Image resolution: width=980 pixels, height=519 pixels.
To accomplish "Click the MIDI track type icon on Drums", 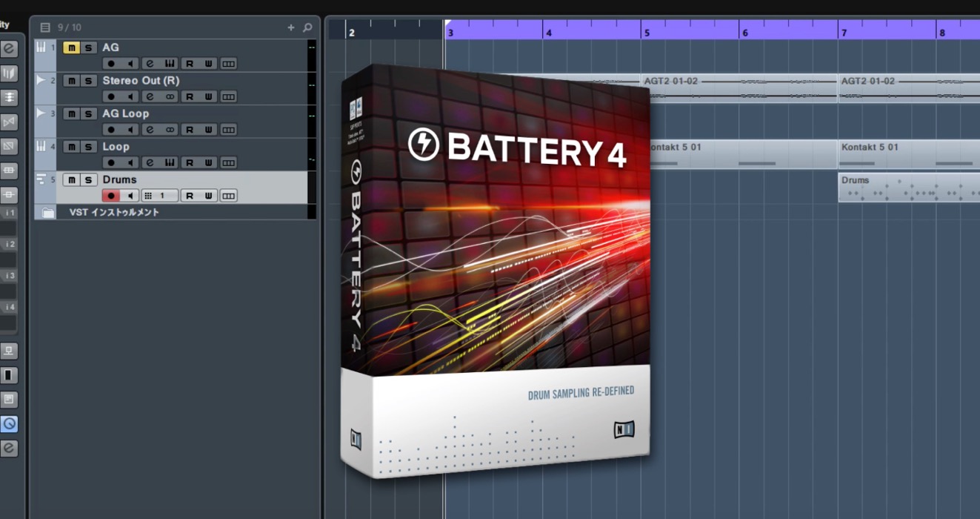I will point(41,179).
